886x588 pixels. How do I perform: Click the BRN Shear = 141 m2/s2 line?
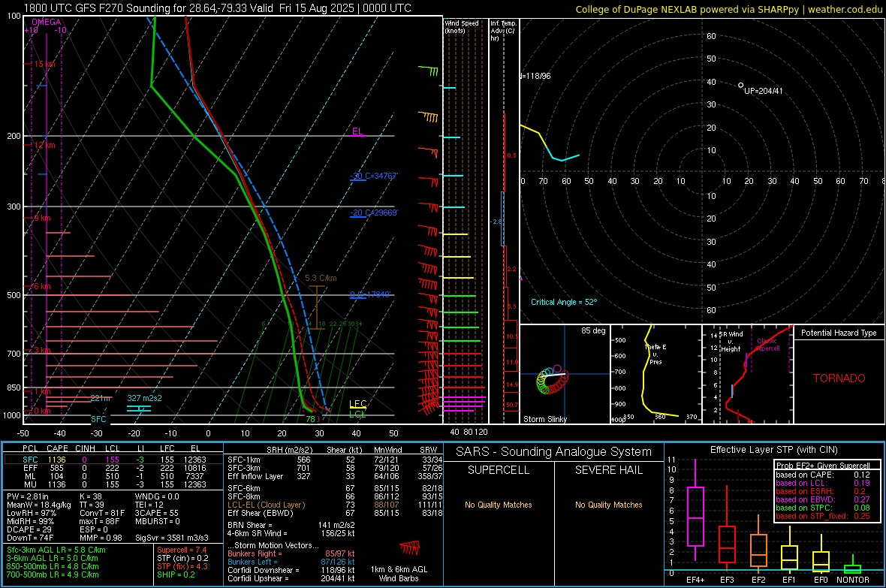pos(291,525)
